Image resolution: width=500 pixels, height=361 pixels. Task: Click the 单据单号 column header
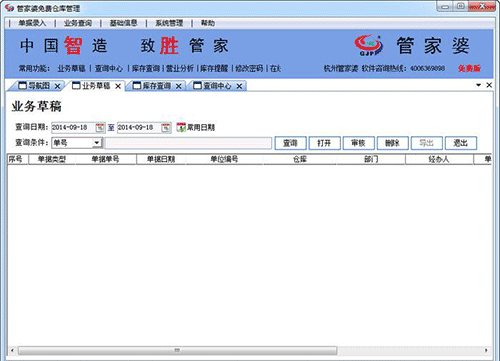point(106,159)
